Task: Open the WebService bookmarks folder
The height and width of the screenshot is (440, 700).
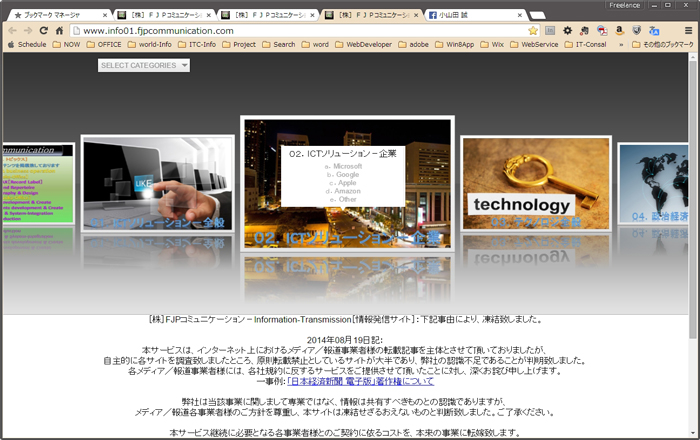Action: pyautogui.click(x=534, y=45)
